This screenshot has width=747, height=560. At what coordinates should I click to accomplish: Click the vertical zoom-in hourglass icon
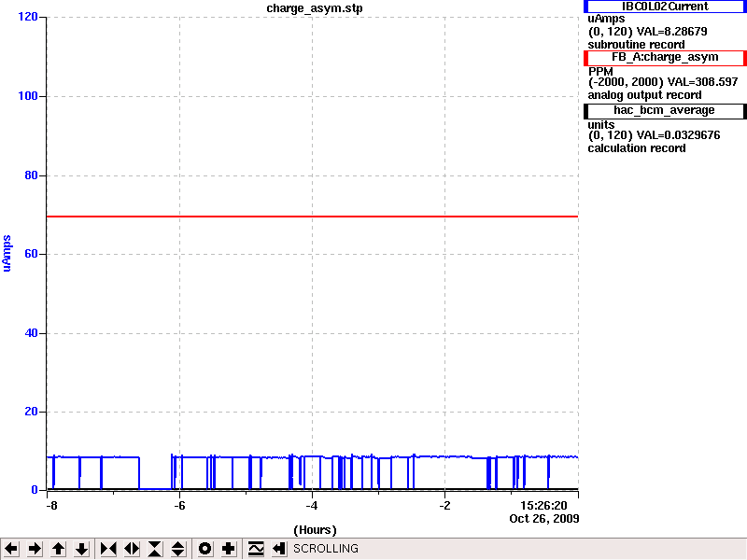click(x=155, y=549)
